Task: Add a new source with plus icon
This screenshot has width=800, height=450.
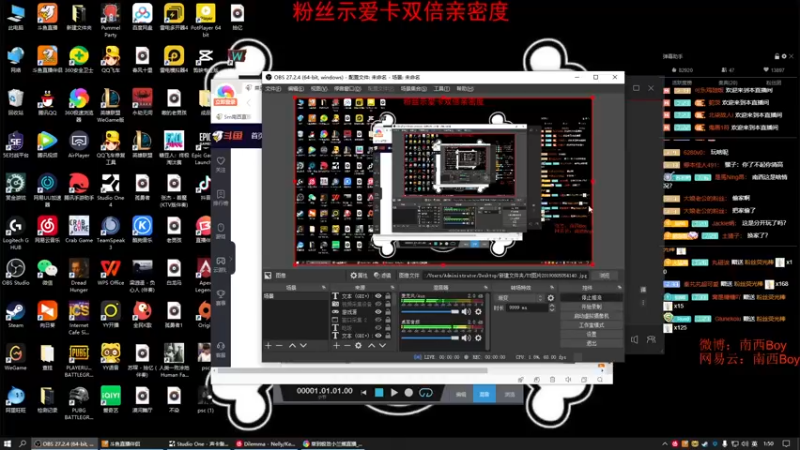Action: pyautogui.click(x=336, y=345)
